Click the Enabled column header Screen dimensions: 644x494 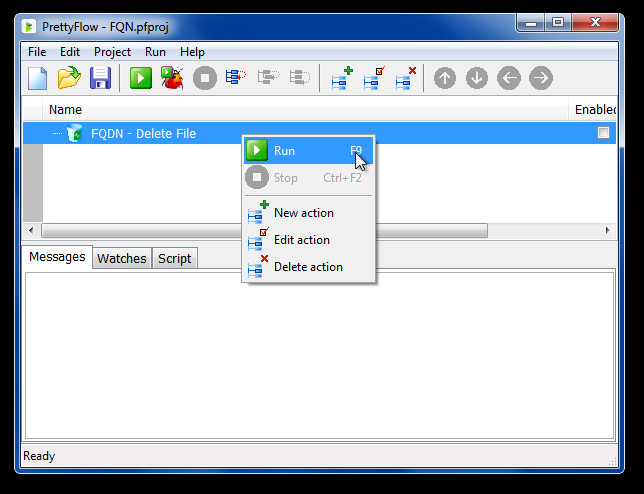pyautogui.click(x=593, y=110)
